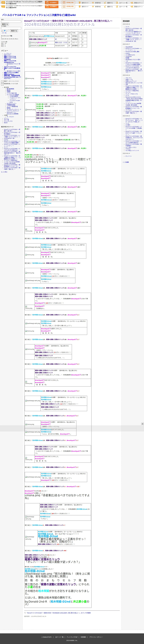Image resolution: width=144 pixels, height=644 pixels.
Task: Open 天使アーペル in update history
Action: 129,80
